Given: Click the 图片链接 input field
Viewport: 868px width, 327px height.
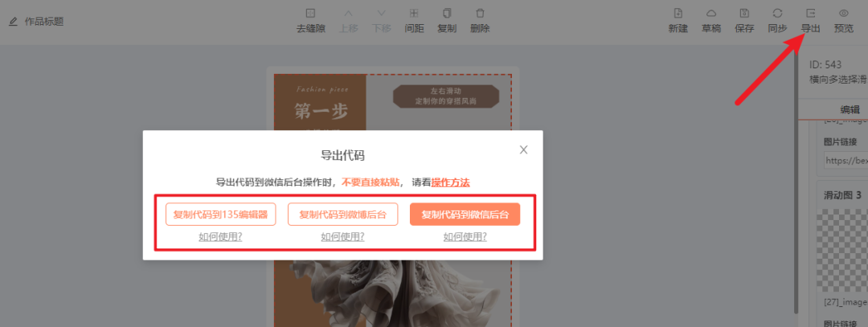Looking at the screenshot, I should pos(845,161).
